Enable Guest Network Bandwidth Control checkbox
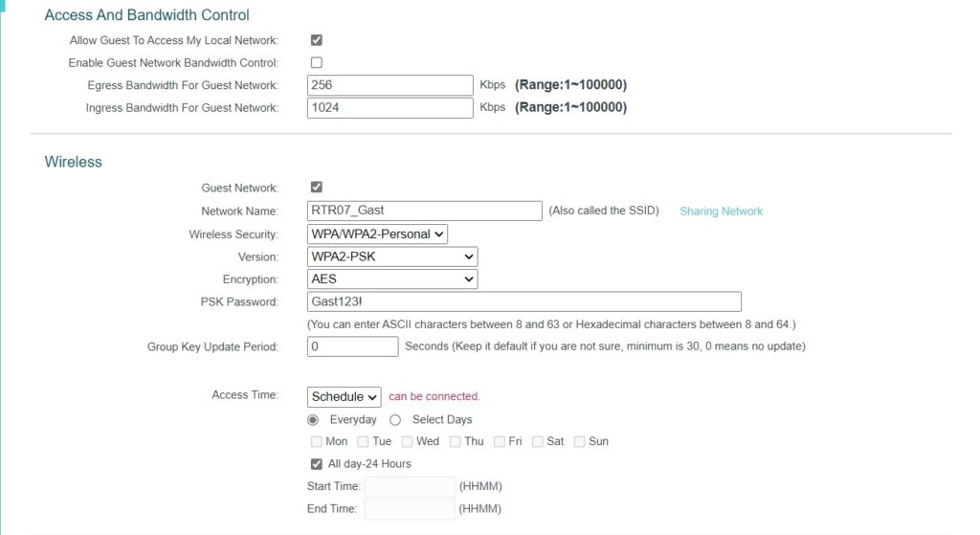Image resolution: width=980 pixels, height=535 pixels. point(317,63)
